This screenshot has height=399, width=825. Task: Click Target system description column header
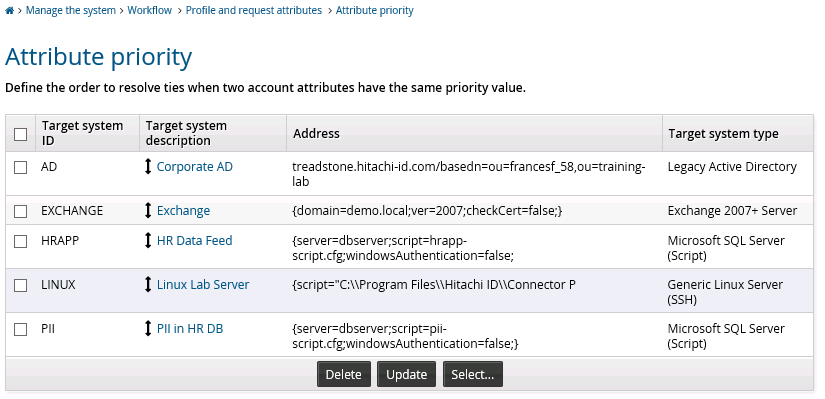point(213,133)
